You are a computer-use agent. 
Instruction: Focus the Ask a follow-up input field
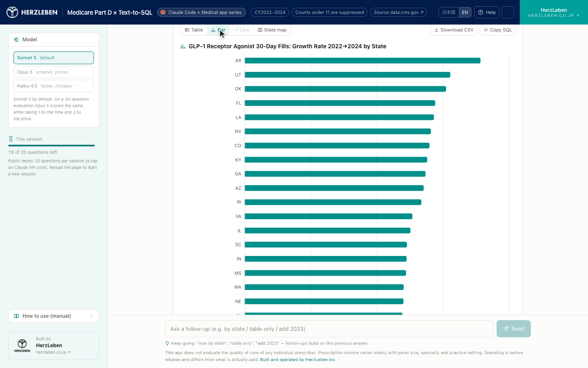click(x=329, y=329)
